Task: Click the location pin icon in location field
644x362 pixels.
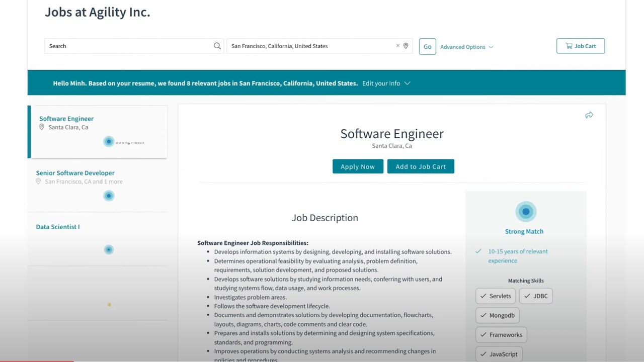Action: pyautogui.click(x=406, y=46)
